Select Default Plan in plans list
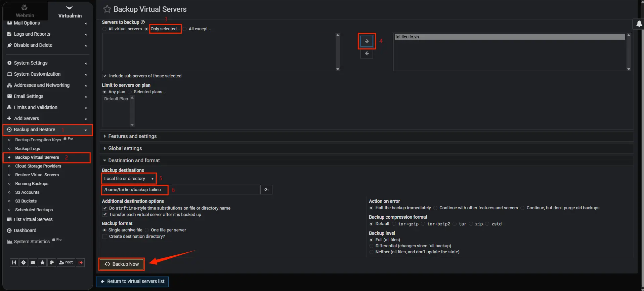 click(116, 99)
